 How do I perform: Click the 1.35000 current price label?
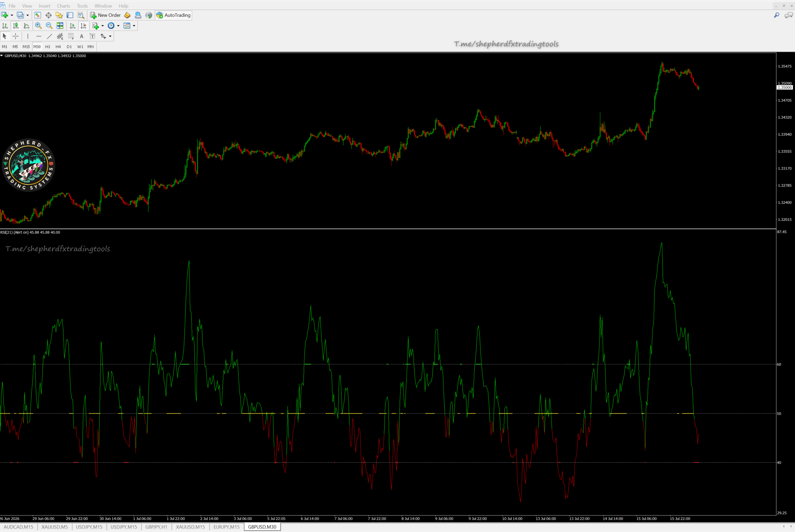pyautogui.click(x=784, y=88)
